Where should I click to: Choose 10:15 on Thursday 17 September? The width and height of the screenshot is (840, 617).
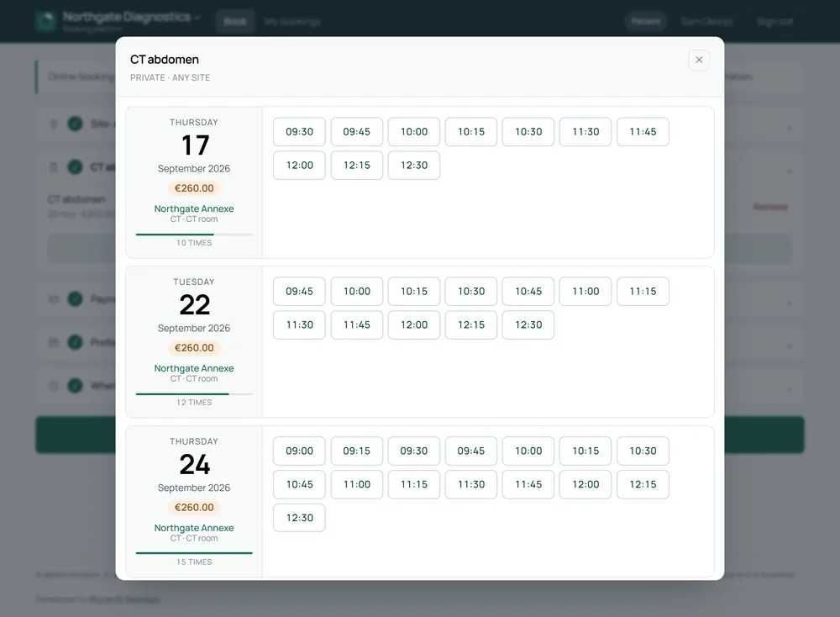point(471,132)
